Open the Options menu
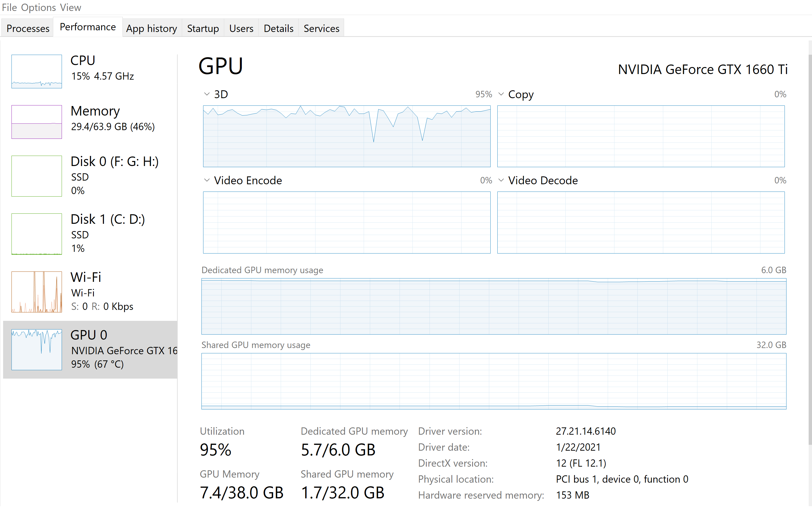This screenshot has width=812, height=509. [38, 7]
